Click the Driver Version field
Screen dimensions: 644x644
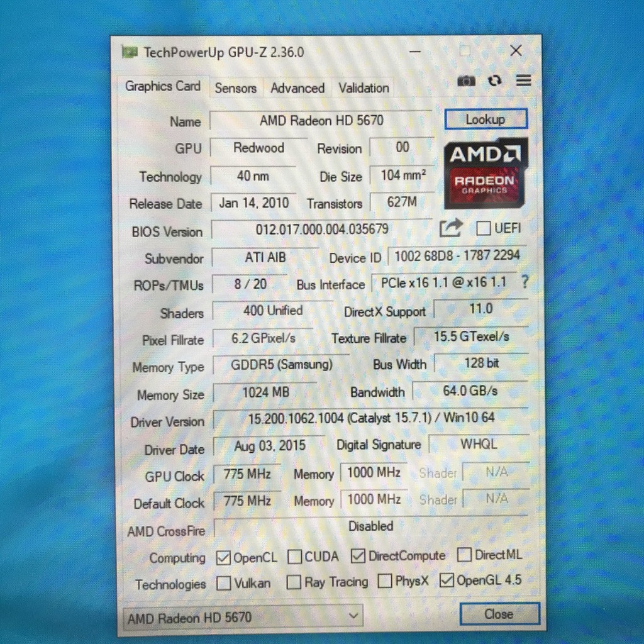coord(371,418)
